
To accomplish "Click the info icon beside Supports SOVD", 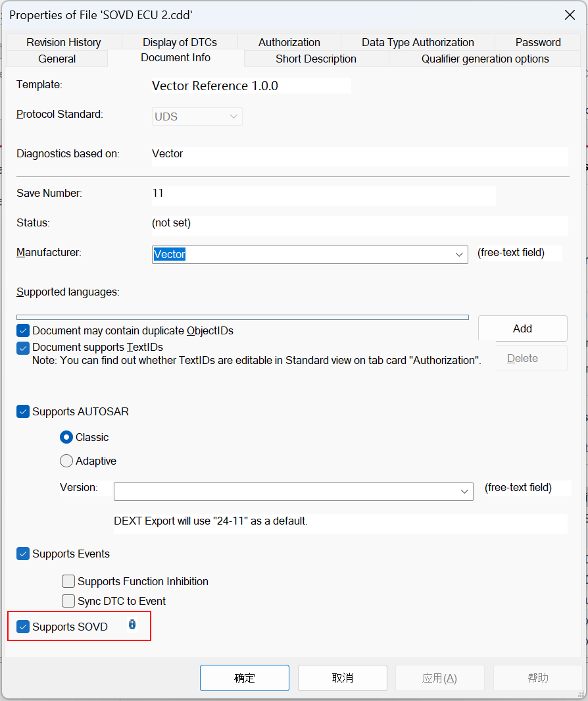I will coord(132,625).
